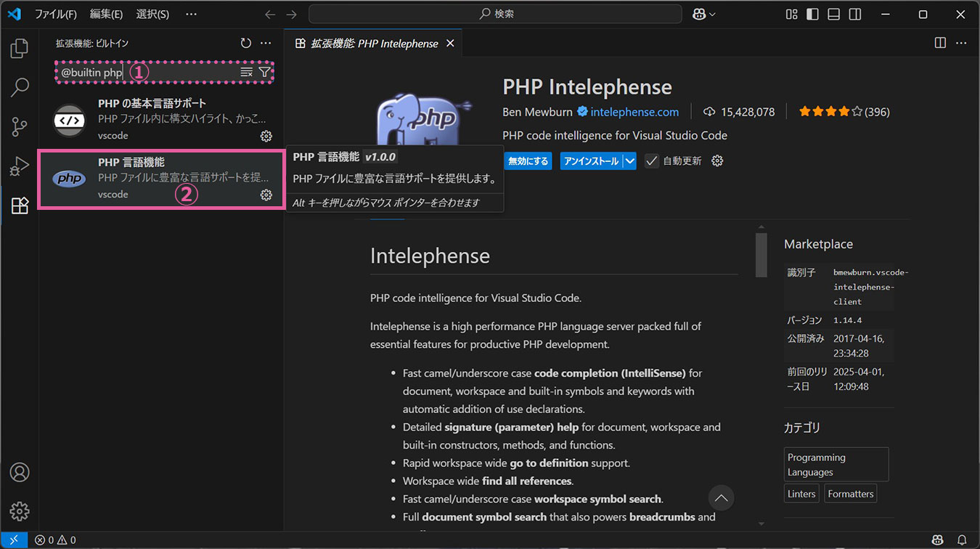The height and width of the screenshot is (549, 980).
Task: Open Copilot status in the status bar
Action: 938,540
